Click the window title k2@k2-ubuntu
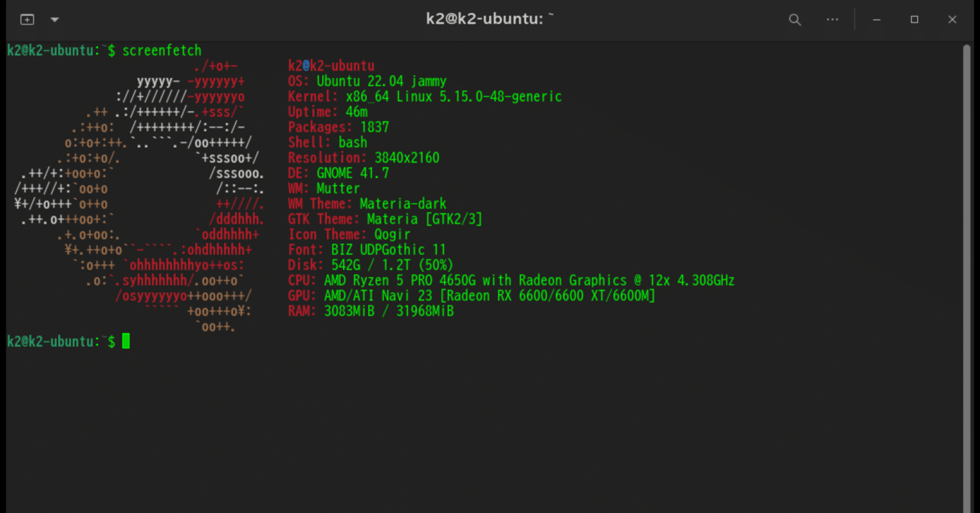 pyautogui.click(x=490, y=19)
